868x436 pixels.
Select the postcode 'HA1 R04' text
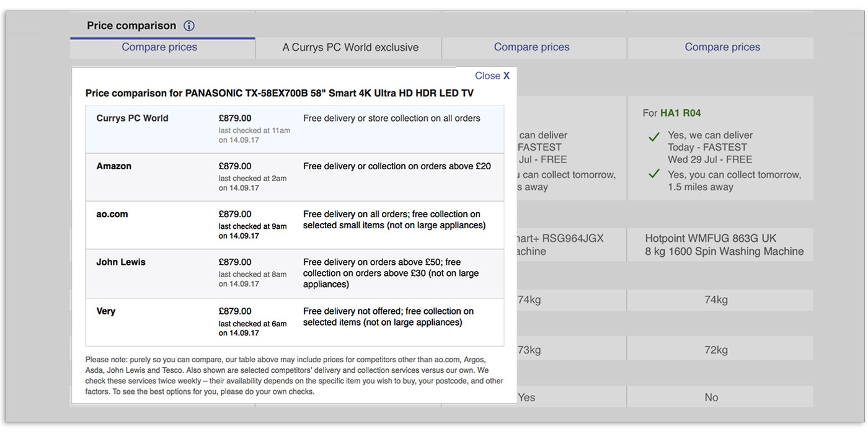[x=681, y=113]
